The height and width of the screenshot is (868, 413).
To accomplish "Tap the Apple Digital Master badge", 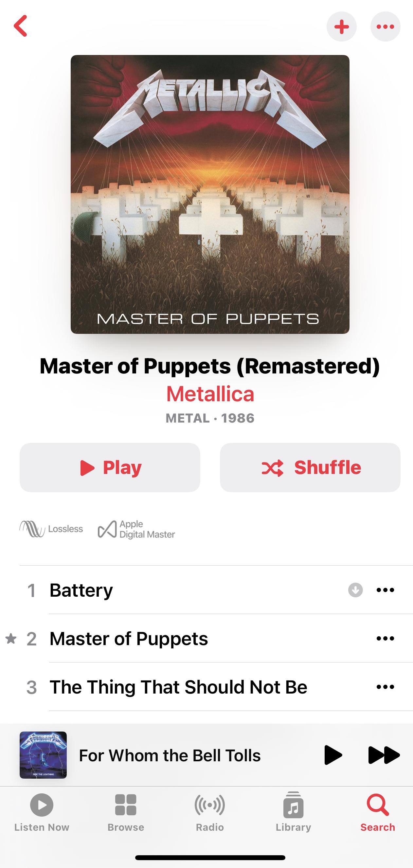I will pyautogui.click(x=136, y=529).
